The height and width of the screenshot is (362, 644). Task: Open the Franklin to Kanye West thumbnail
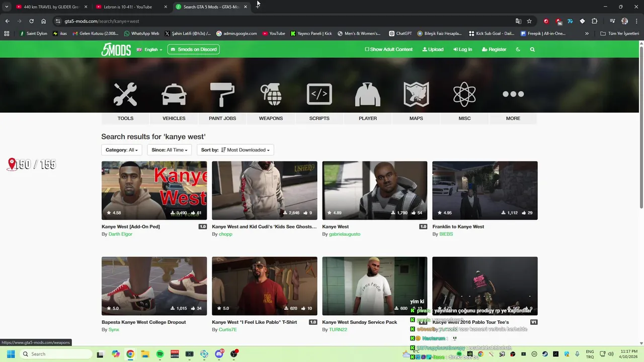485,191
